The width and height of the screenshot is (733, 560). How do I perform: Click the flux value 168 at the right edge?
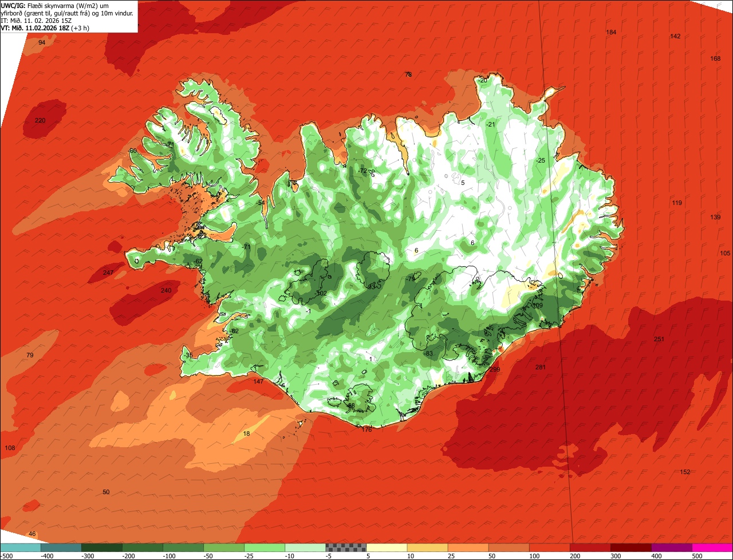[x=715, y=58]
